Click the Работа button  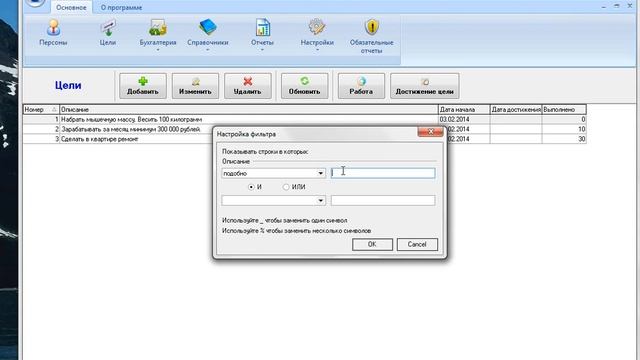pos(361,86)
